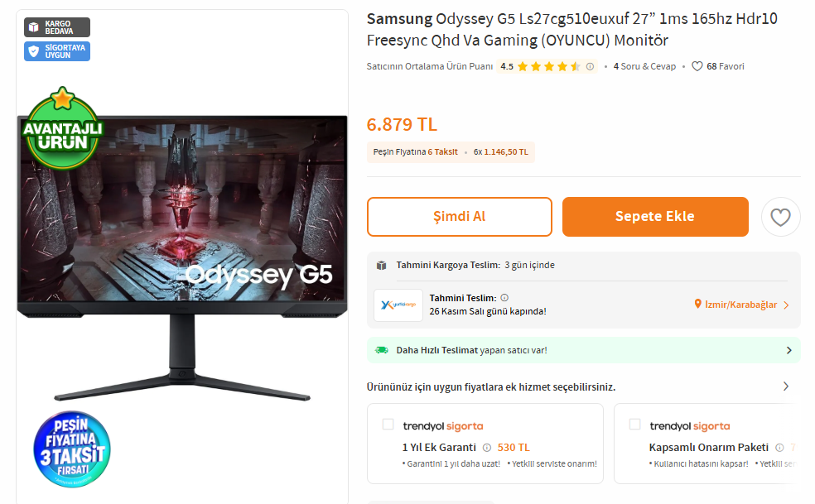Click the Samsung brand name link

[399, 19]
